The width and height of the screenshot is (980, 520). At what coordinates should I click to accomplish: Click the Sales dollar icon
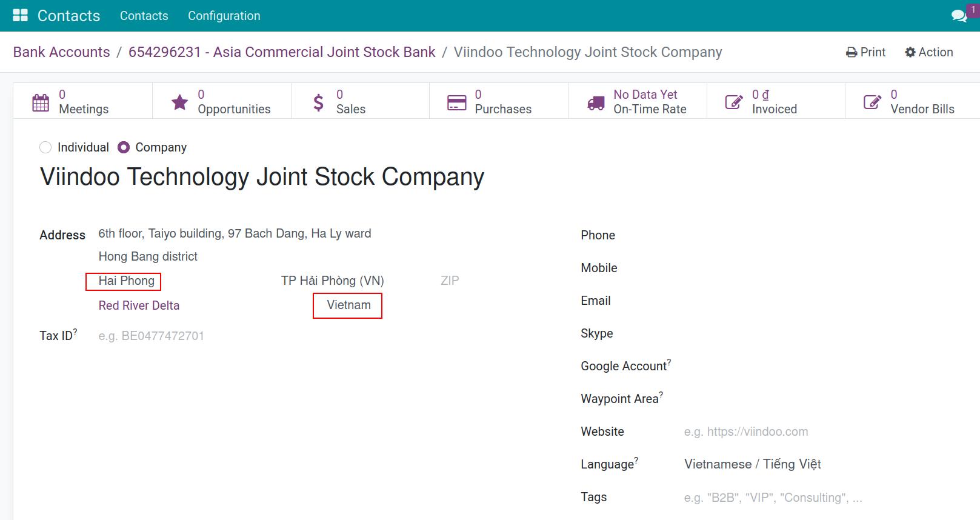pos(318,102)
